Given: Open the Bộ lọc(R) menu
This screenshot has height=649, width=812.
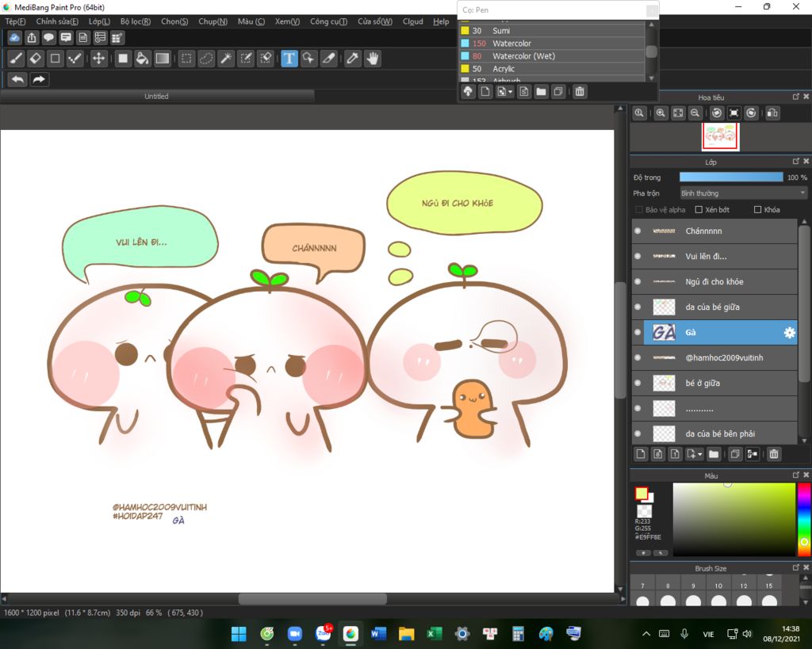Looking at the screenshot, I should [x=135, y=21].
